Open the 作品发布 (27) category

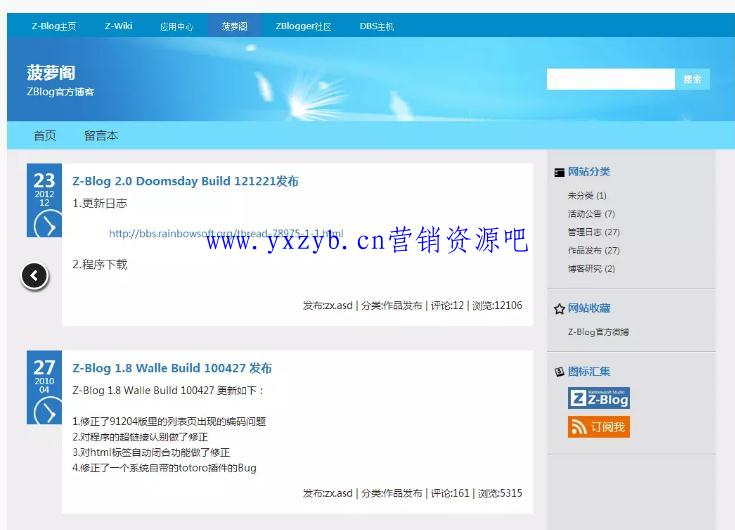tap(593, 250)
